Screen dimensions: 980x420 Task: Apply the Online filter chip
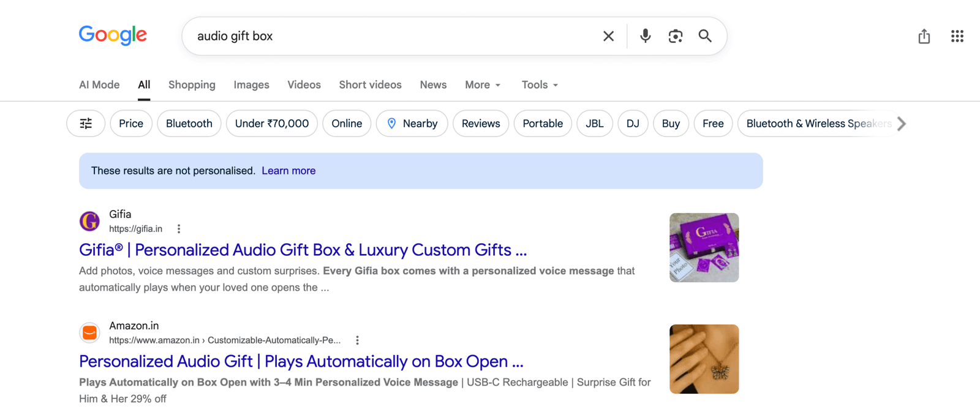coord(347,124)
